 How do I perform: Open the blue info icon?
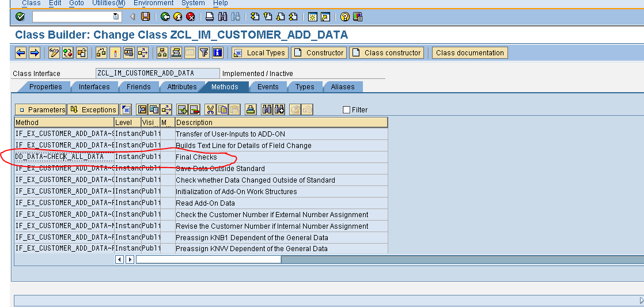pos(217,52)
